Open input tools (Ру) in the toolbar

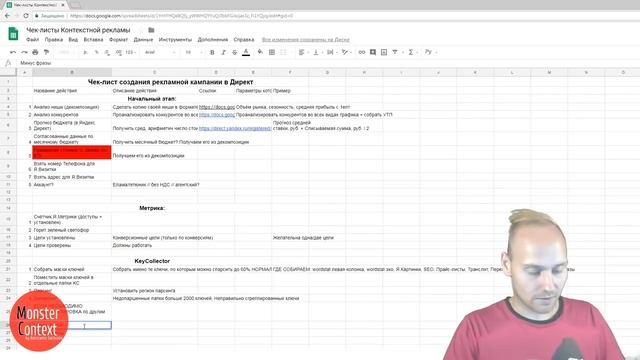click(x=428, y=52)
